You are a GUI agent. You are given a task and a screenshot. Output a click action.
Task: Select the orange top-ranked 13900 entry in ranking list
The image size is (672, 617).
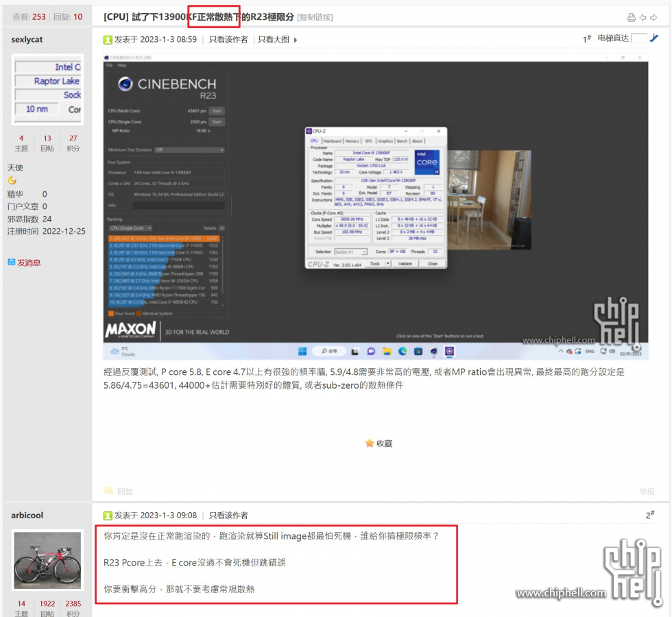click(x=164, y=239)
